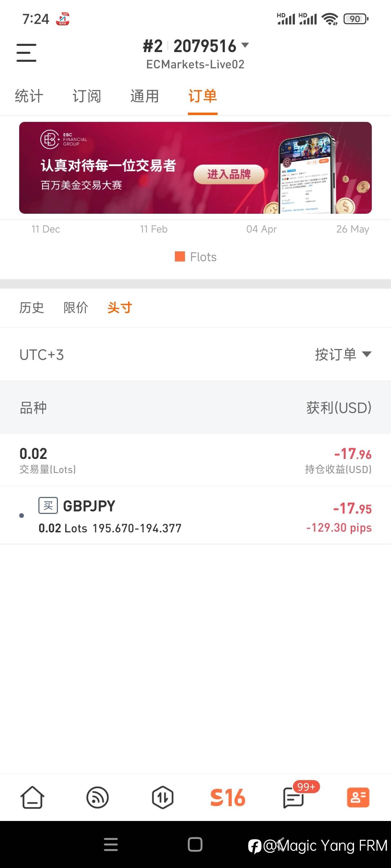391x868 pixels.
Task: Tap the Android recent apps icon
Action: [111, 844]
